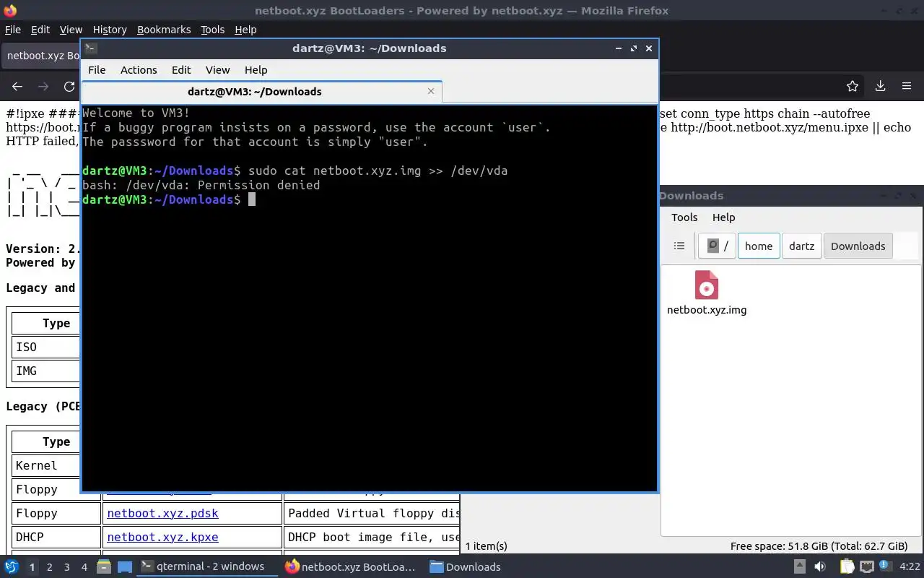Go to root folder in path bar
924x578 pixels.
tap(718, 246)
